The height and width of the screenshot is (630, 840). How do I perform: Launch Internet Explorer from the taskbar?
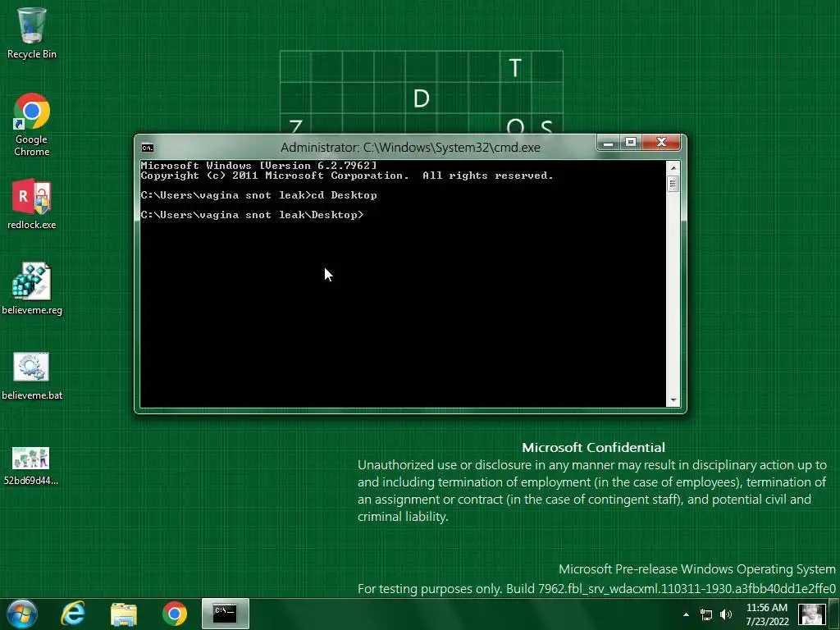(x=73, y=614)
